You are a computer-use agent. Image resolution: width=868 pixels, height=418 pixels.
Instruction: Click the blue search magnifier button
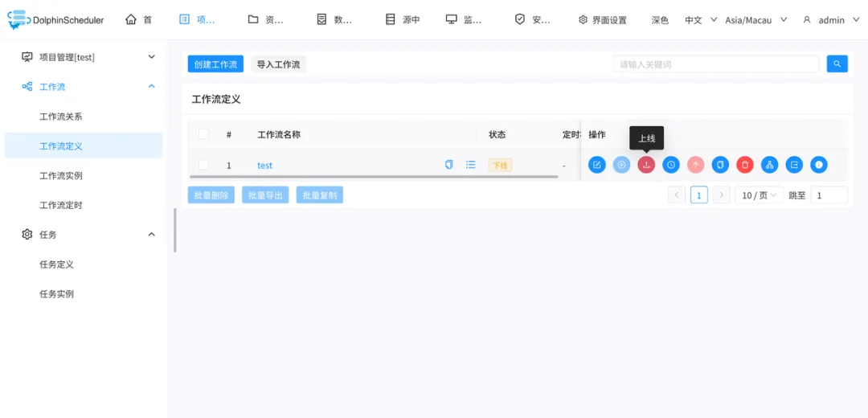click(x=837, y=64)
